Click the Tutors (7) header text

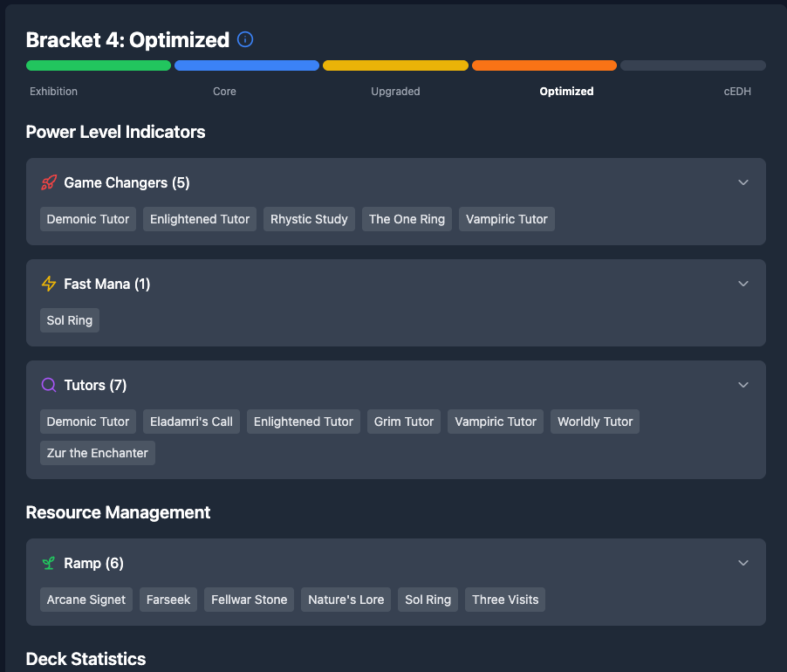tap(95, 385)
